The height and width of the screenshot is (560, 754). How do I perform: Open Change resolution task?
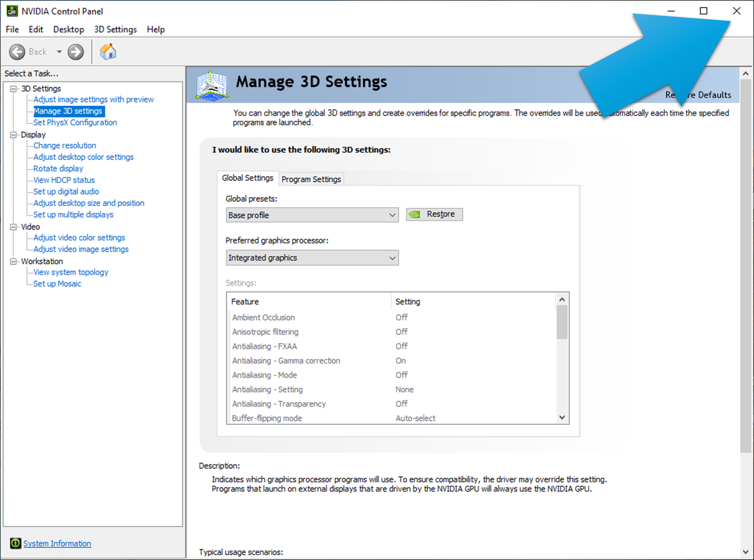point(65,145)
